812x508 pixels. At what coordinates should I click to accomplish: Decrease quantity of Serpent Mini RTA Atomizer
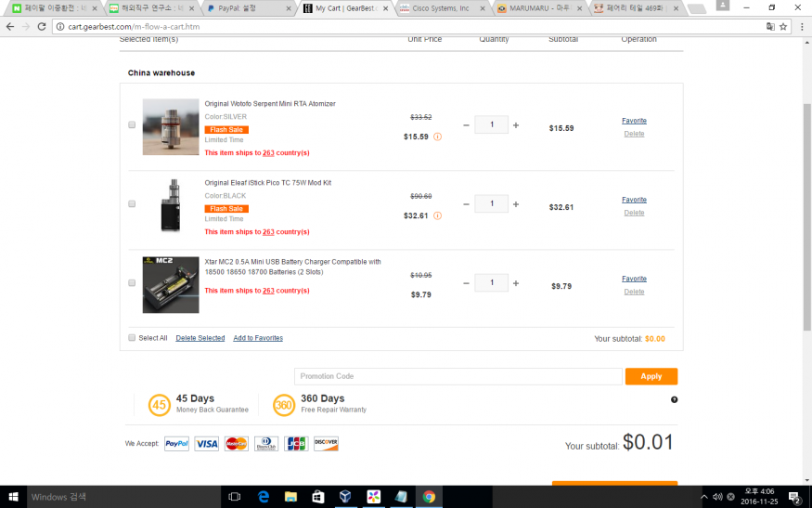pos(466,125)
